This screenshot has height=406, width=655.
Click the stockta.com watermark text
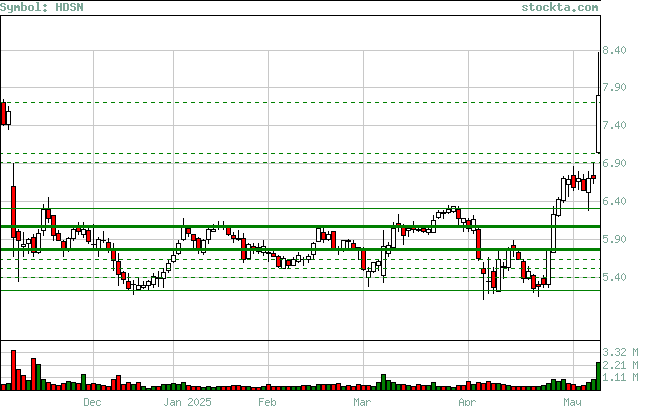tap(559, 7)
